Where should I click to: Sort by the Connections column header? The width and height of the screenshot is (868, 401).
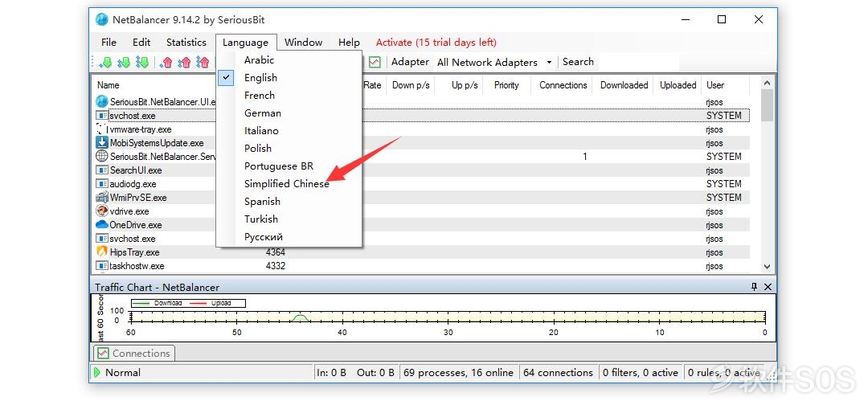coord(563,84)
